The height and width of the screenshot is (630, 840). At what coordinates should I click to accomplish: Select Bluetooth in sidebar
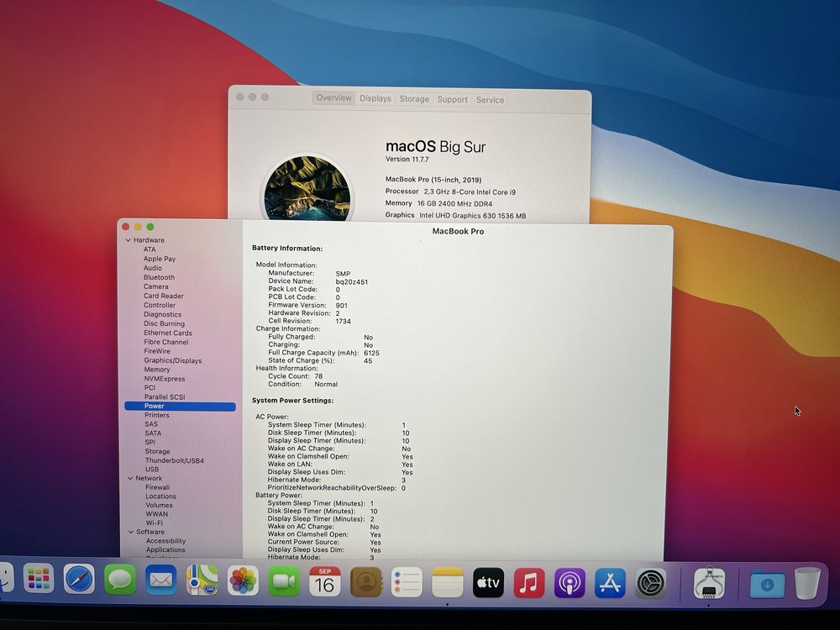tap(159, 277)
